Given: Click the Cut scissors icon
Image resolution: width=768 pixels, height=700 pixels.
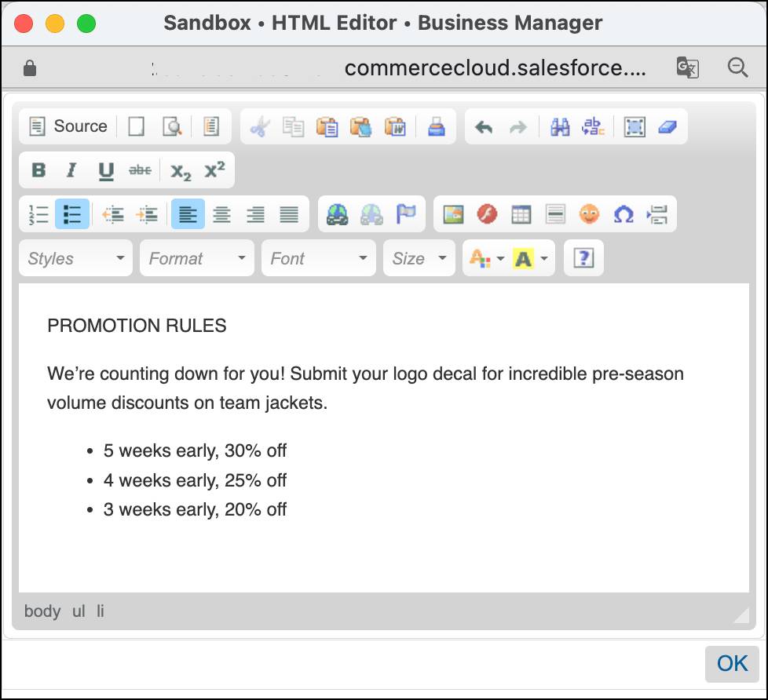Looking at the screenshot, I should [260, 127].
